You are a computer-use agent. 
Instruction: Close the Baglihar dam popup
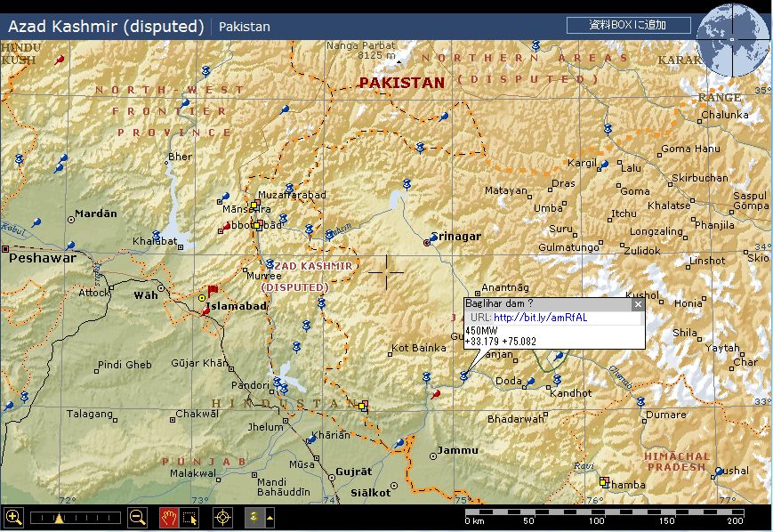point(638,304)
